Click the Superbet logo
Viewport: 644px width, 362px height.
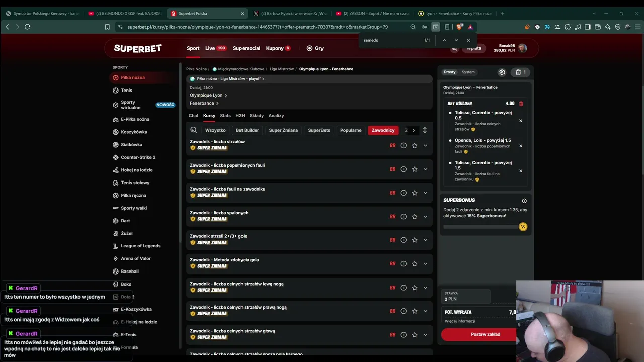(x=137, y=48)
